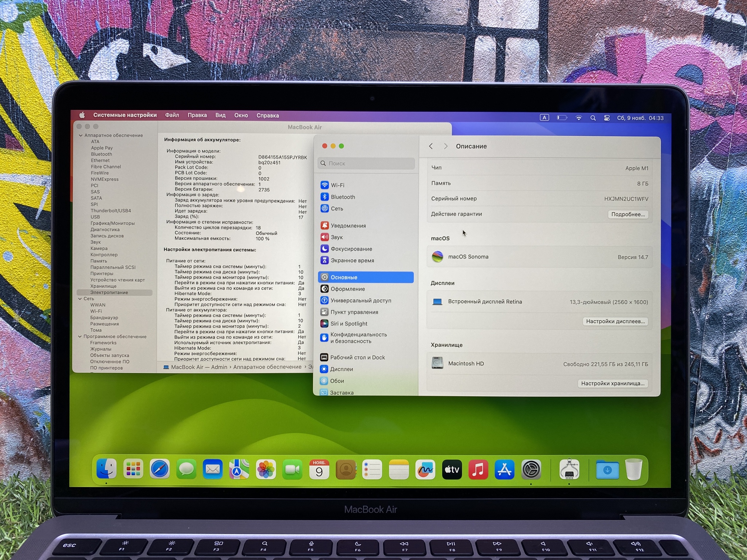
Task: Go back using the left chevron
Action: click(x=431, y=146)
